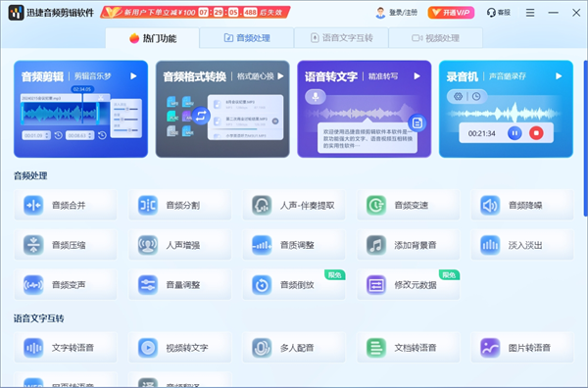Open 文字转语音 text-to-speech tool

tap(66, 348)
